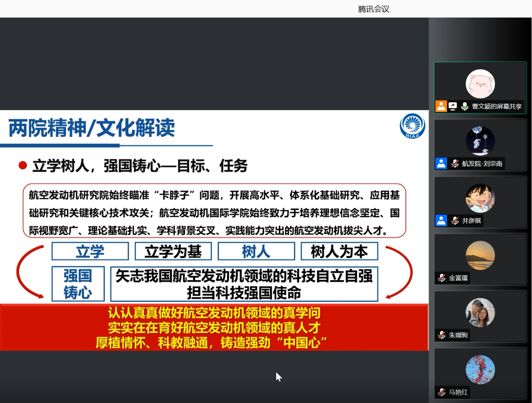The height and width of the screenshot is (403, 532).
Task: Select the couple photo avatar of 朱珈驹
Action: 480,312
